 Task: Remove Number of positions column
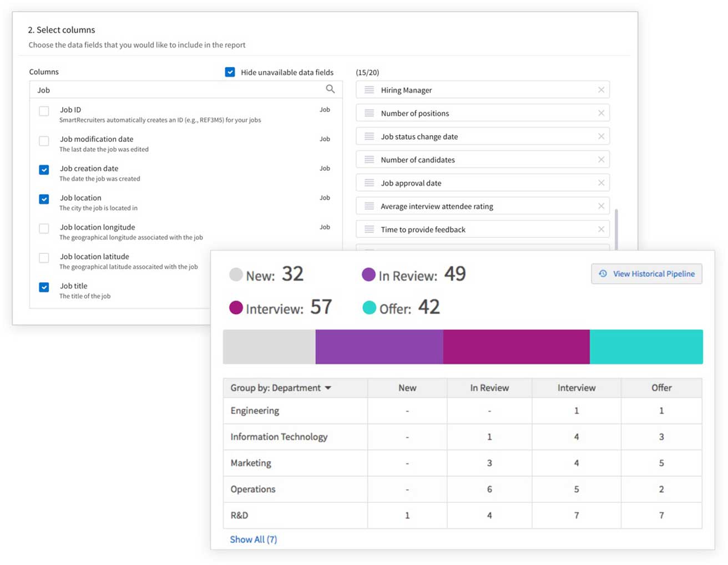point(601,113)
